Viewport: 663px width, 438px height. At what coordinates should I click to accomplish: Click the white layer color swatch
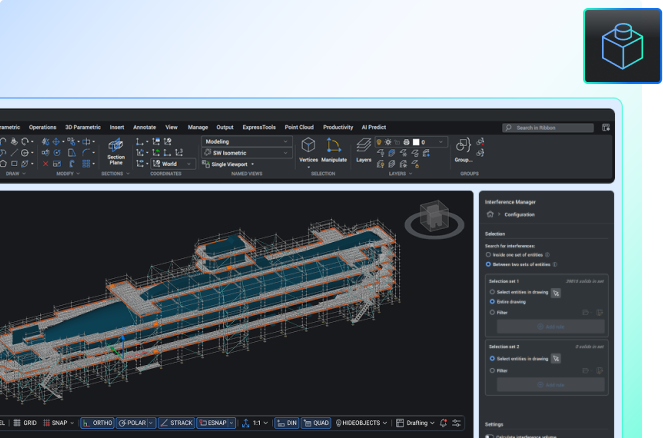coord(416,142)
